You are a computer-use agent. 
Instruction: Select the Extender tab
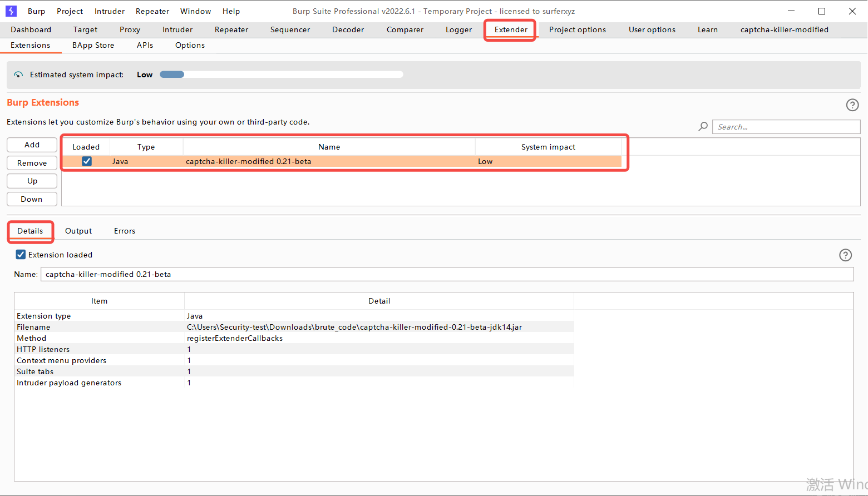coord(511,29)
